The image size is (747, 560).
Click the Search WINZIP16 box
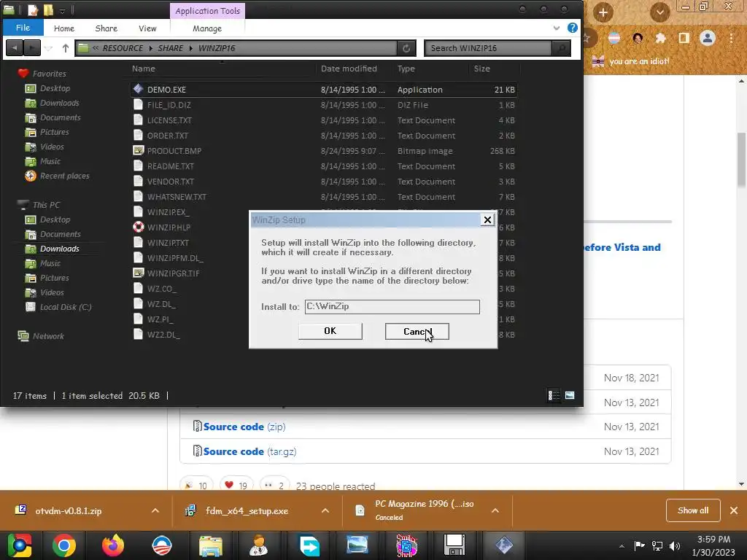(x=488, y=48)
